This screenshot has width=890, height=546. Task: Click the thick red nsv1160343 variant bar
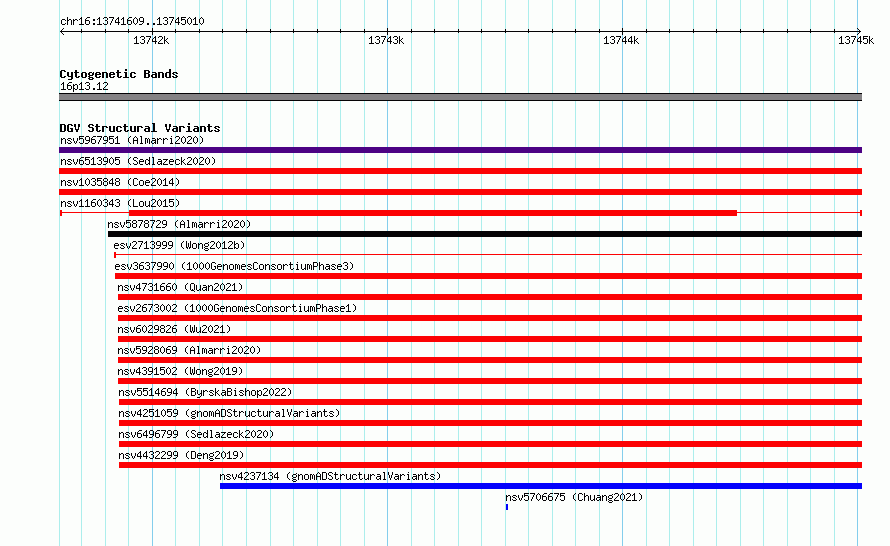point(433,213)
